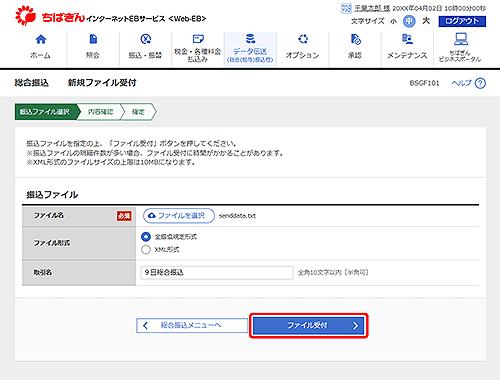Screen dimensions: 500x380
Task: Click the 取引名 row label
Action: pyautogui.click(x=42, y=272)
